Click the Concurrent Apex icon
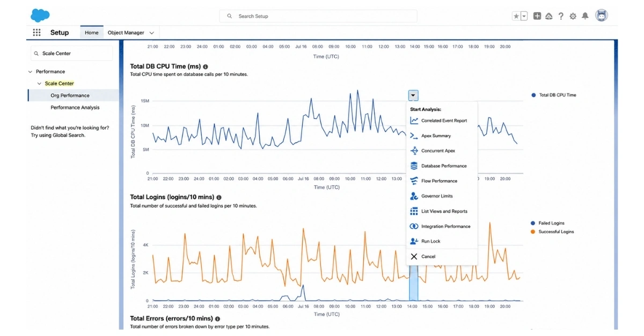 tap(414, 151)
